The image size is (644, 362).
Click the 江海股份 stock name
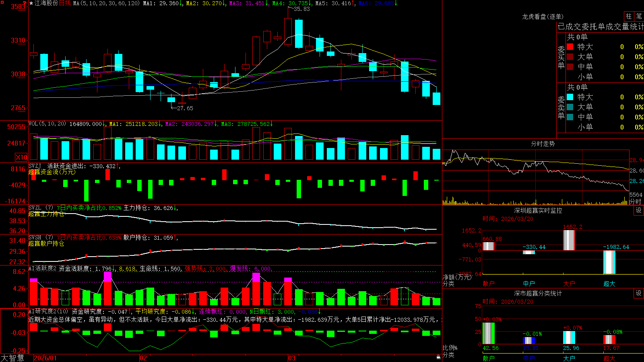coord(46,3)
